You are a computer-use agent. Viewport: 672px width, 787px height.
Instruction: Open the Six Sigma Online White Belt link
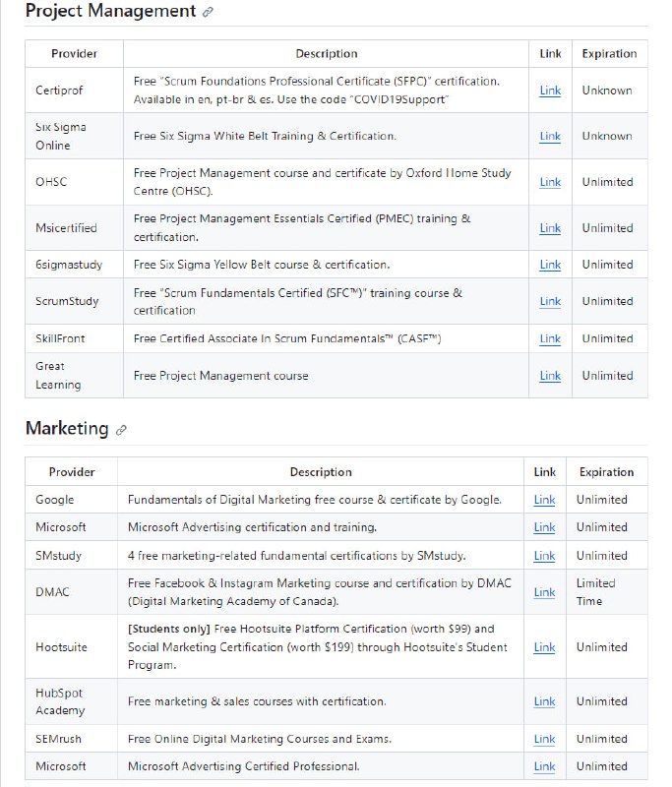point(549,136)
